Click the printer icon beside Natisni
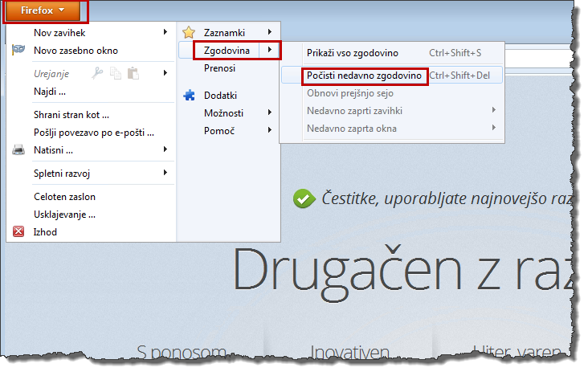588x372 pixels. tap(18, 150)
